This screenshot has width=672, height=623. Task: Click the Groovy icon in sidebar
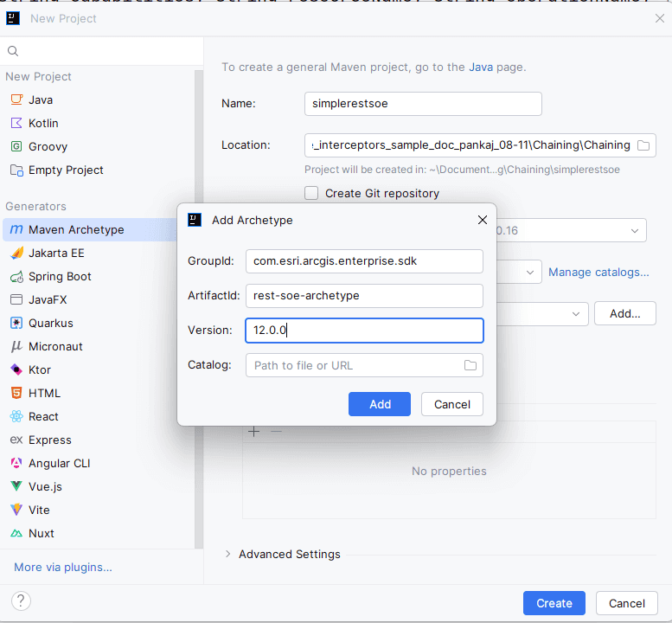click(x=16, y=146)
